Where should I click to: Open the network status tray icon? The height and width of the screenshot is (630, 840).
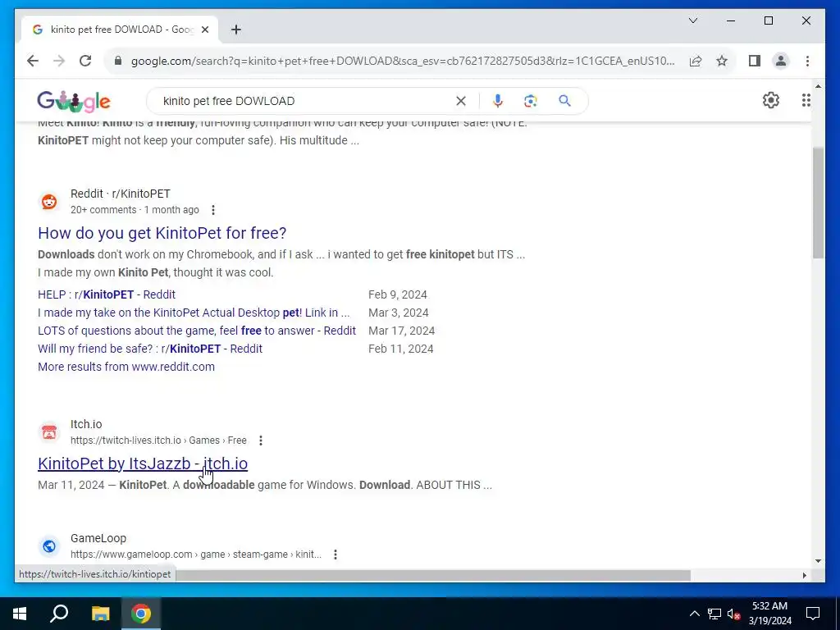(714, 614)
